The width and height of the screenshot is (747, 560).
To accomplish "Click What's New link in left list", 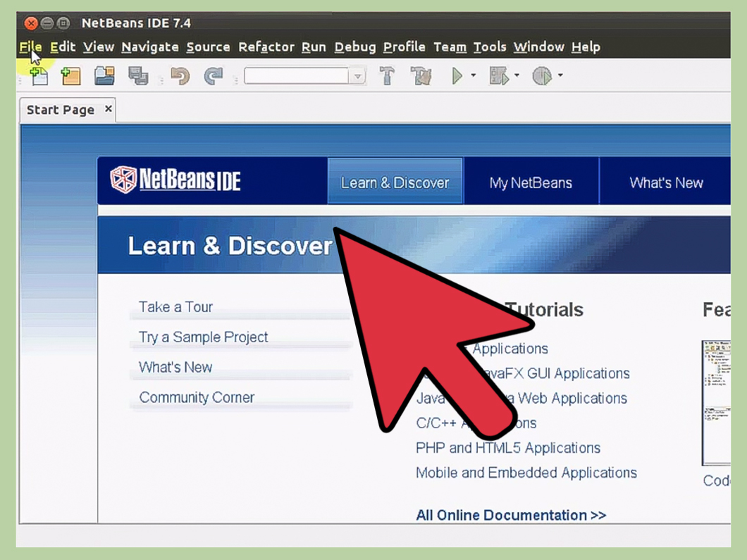I will pos(175,367).
